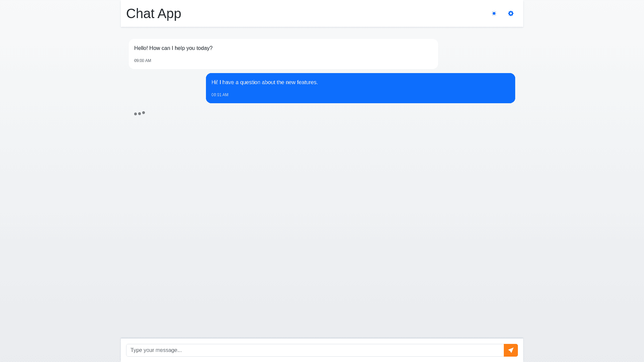644x362 pixels.
Task: Click the word 'today?' in the greeting message
Action: 204,48
